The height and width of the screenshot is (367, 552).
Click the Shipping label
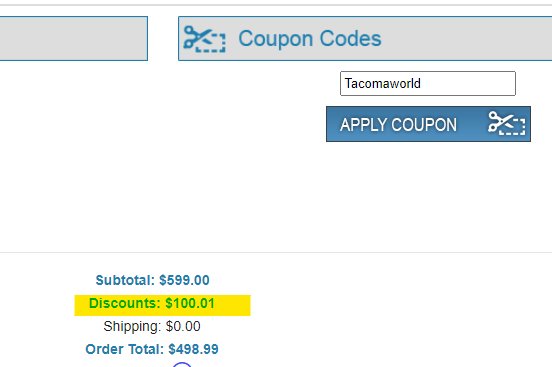click(x=132, y=326)
